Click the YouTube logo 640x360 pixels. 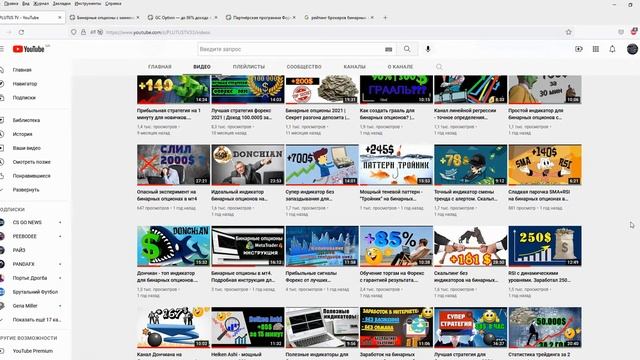pos(29,49)
